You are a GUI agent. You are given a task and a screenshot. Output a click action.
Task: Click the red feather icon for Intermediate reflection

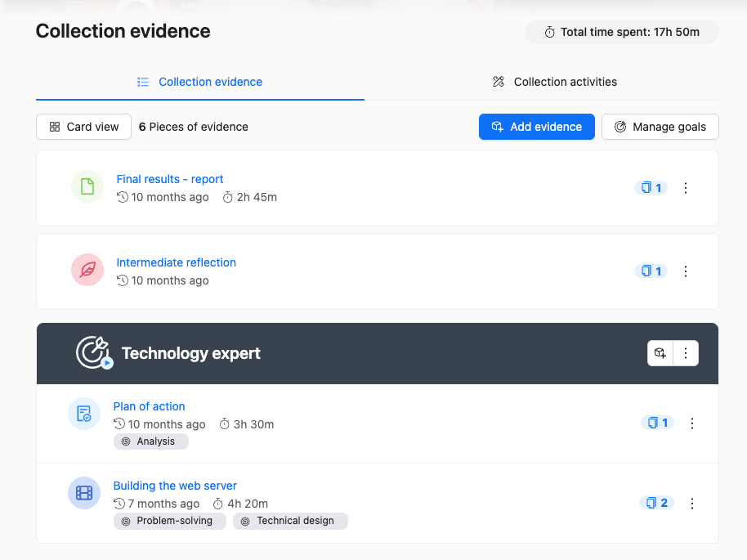(x=87, y=270)
